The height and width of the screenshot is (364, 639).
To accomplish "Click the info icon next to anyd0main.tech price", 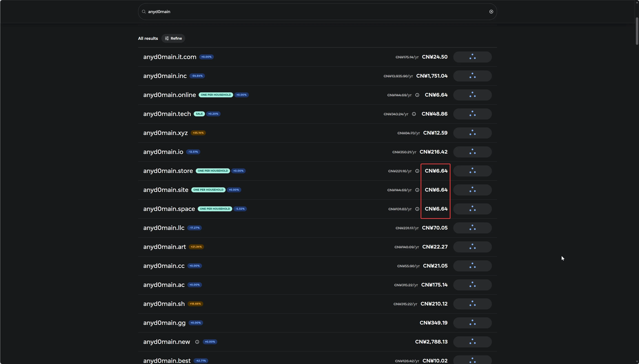I will point(414,114).
